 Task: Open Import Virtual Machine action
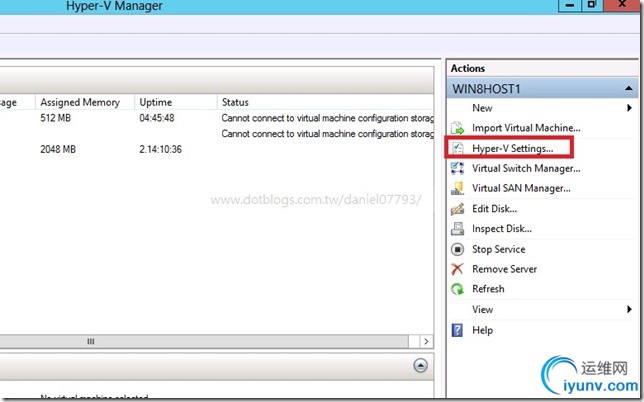pos(526,128)
